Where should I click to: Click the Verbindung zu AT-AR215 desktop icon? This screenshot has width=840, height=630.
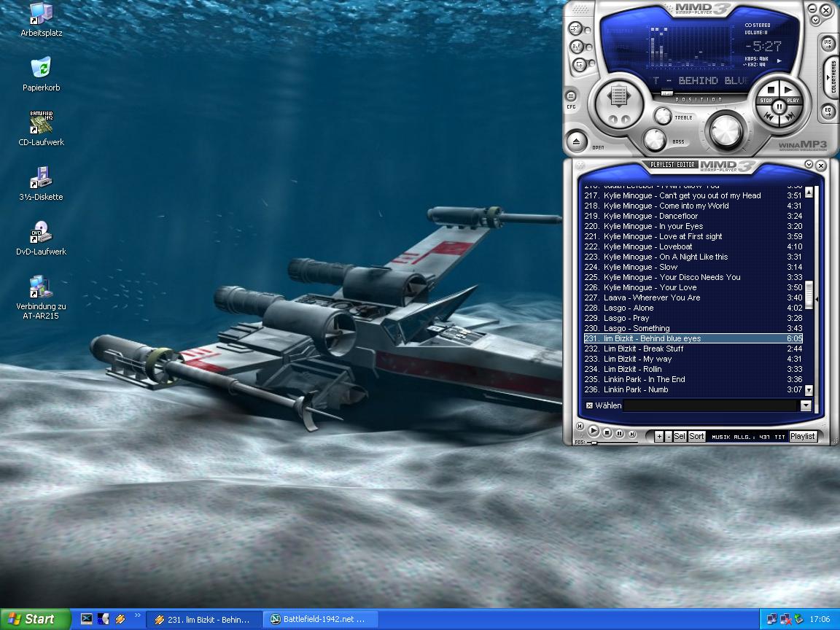42,297
